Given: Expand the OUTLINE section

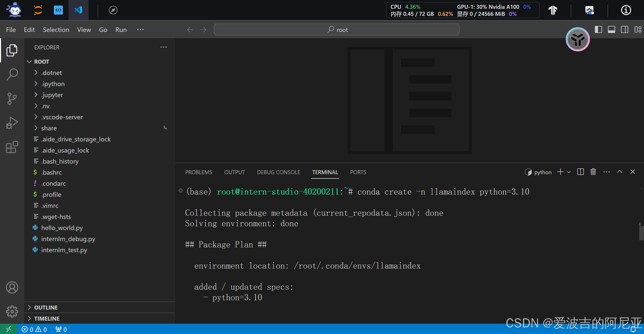Looking at the screenshot, I should coord(46,307).
